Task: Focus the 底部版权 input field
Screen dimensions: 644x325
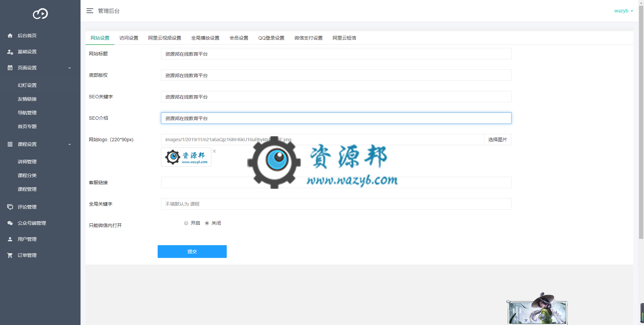Action: (336, 75)
